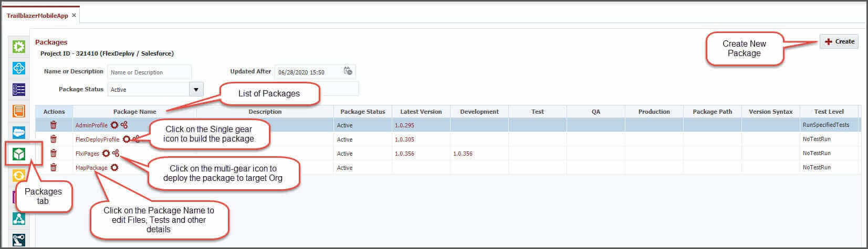Click latest version 1.0.305

tap(404, 139)
